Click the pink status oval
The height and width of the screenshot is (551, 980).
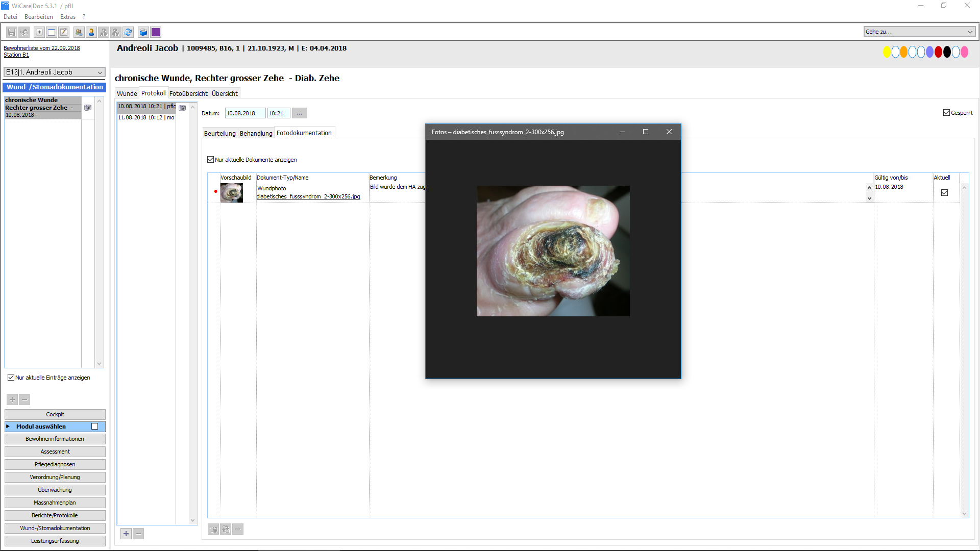pos(964,52)
